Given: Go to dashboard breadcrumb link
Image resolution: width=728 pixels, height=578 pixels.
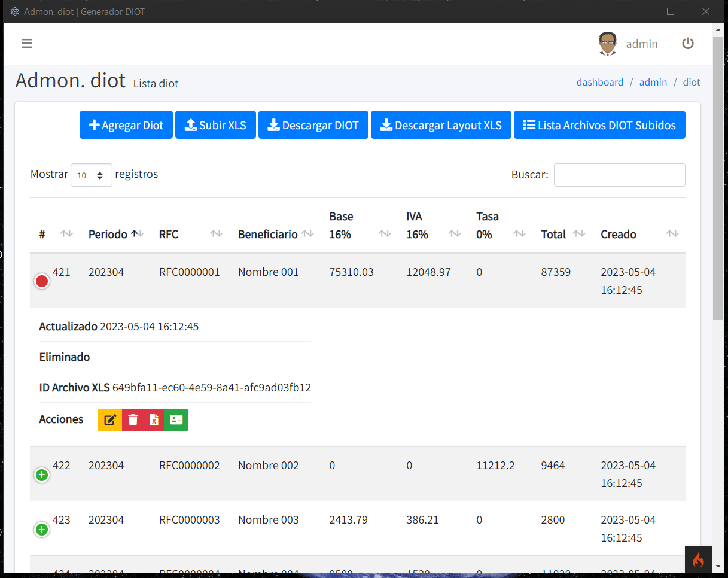Looking at the screenshot, I should (x=599, y=82).
